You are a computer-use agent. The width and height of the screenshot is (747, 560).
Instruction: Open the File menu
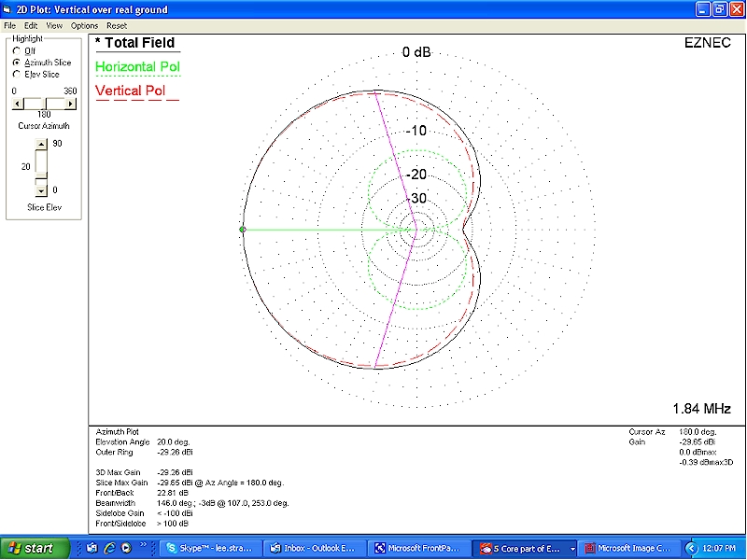[9, 25]
